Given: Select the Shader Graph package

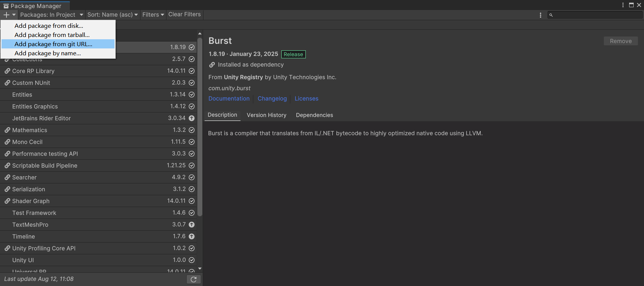Looking at the screenshot, I should [98, 201].
